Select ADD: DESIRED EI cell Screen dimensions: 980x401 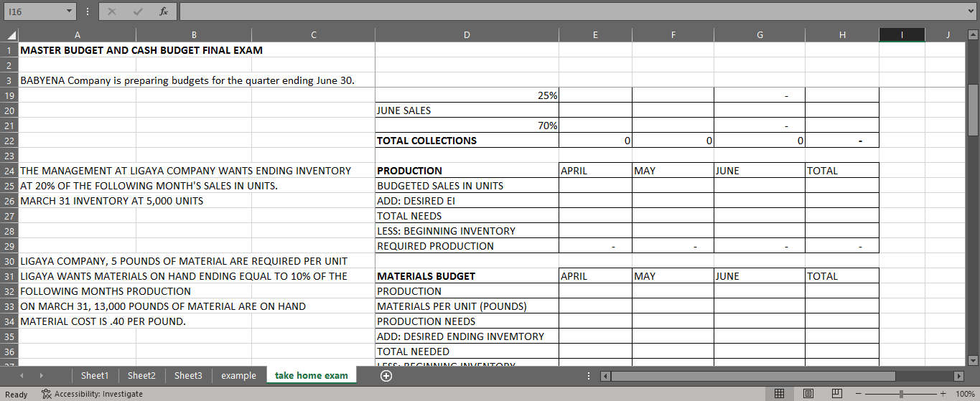[x=467, y=201]
